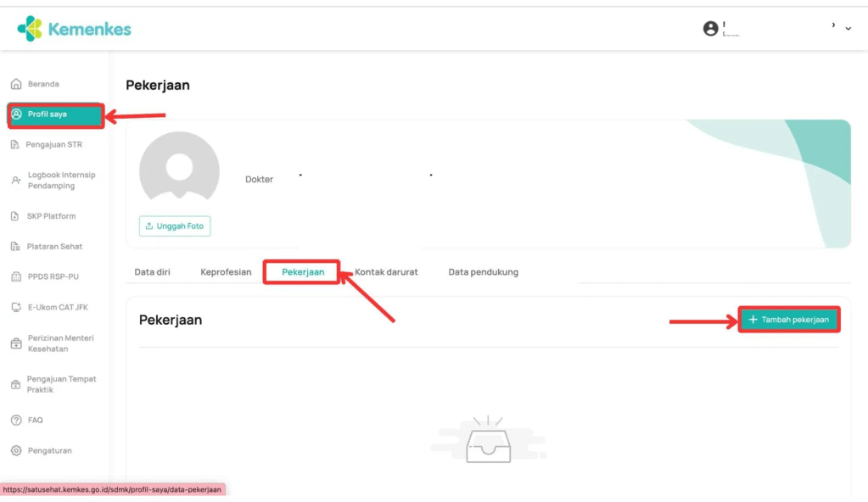Click the user avatar icon in header

click(x=710, y=29)
